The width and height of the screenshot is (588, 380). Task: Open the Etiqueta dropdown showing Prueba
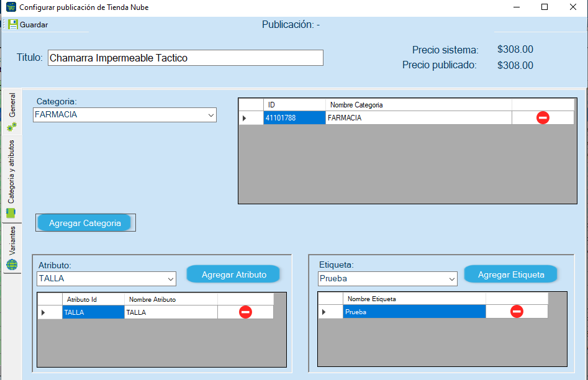tap(387, 279)
